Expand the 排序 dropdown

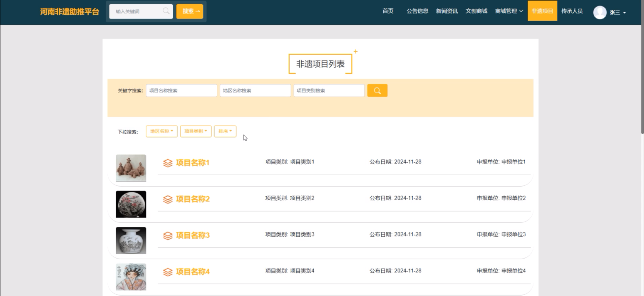click(225, 132)
